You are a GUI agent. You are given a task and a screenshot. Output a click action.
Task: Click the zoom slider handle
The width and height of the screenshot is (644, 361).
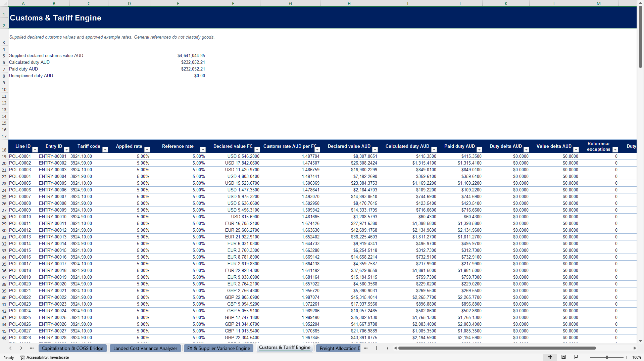point(607,357)
